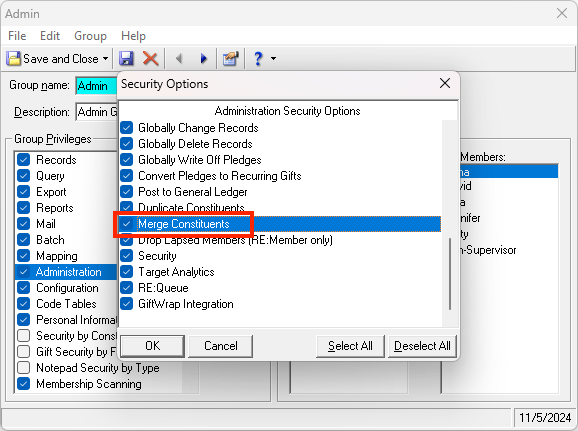Click Save and Close toolbar button
This screenshot has height=431, width=578.
[x=53, y=59]
